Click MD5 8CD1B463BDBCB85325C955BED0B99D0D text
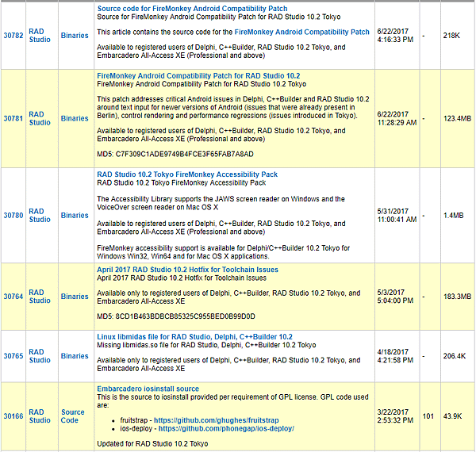This screenshot has width=476, height=452. [x=176, y=316]
